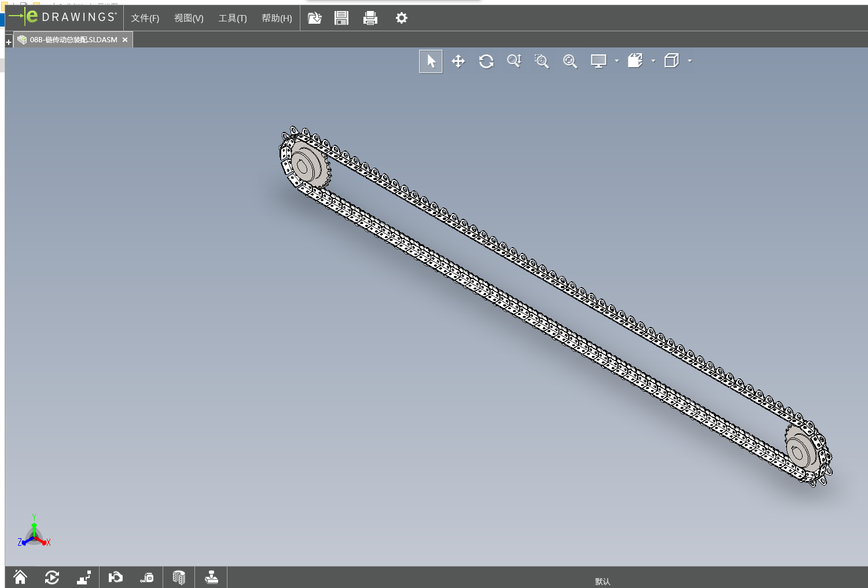The height and width of the screenshot is (588, 868).
Task: Select the Pan (move) tool
Action: coord(458,61)
